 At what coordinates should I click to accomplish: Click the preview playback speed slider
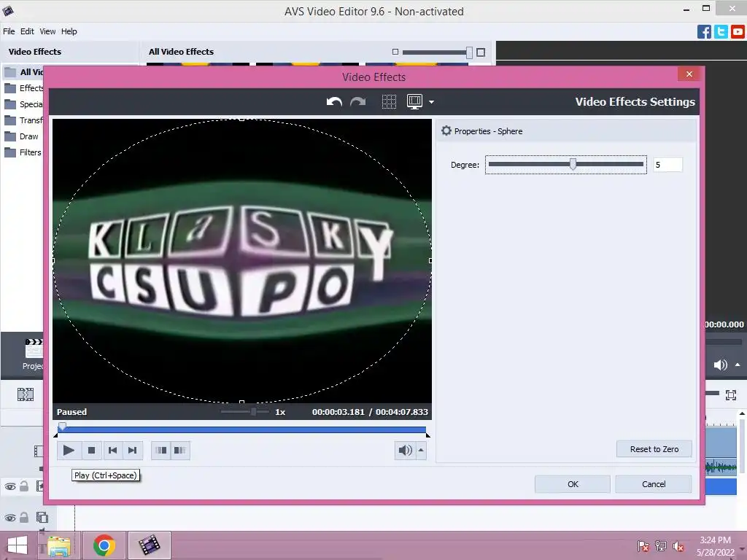[x=244, y=411]
